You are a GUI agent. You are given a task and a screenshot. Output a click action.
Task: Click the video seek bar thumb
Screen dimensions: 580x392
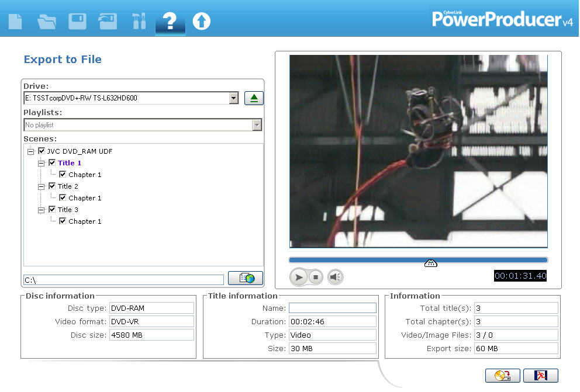[430, 263]
